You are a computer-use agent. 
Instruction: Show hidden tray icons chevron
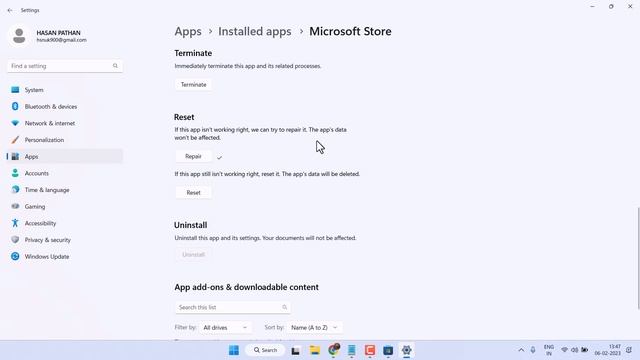[x=521, y=350]
